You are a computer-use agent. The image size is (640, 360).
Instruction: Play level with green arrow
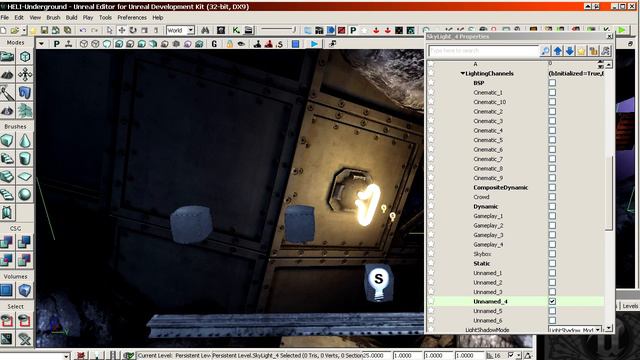tap(622, 30)
